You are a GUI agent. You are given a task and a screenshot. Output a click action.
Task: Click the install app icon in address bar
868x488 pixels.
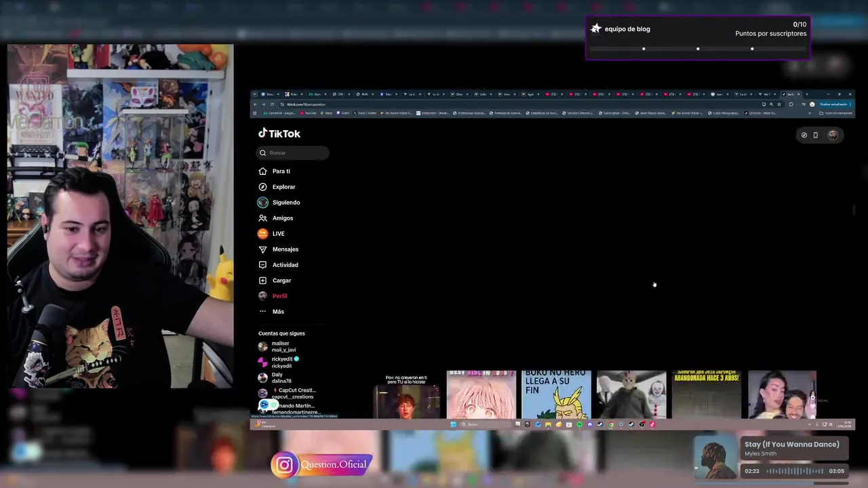(764, 104)
